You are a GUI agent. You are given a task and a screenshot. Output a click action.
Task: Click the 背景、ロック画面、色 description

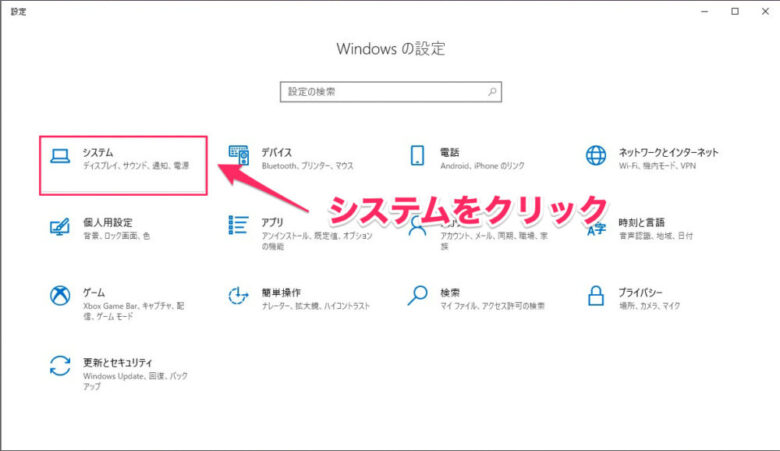coord(116,236)
